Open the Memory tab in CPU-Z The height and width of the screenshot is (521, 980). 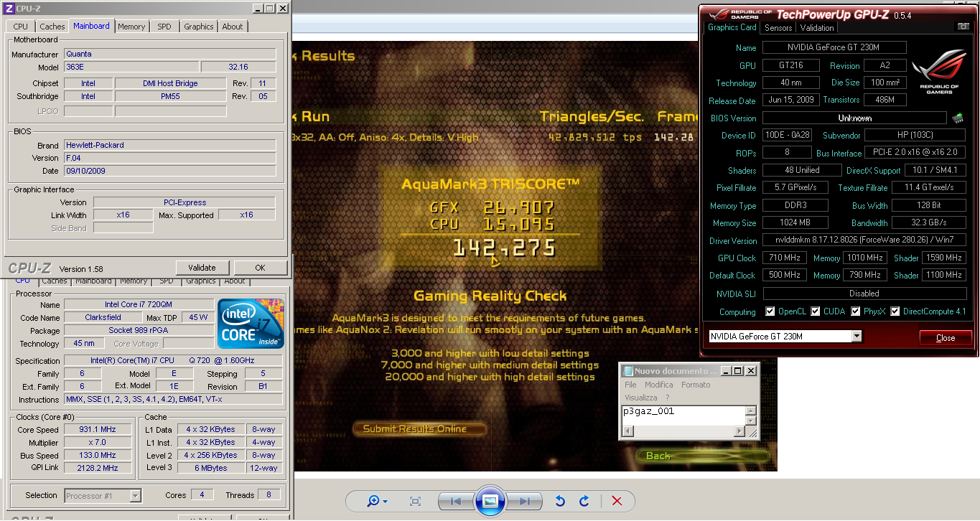pyautogui.click(x=131, y=27)
